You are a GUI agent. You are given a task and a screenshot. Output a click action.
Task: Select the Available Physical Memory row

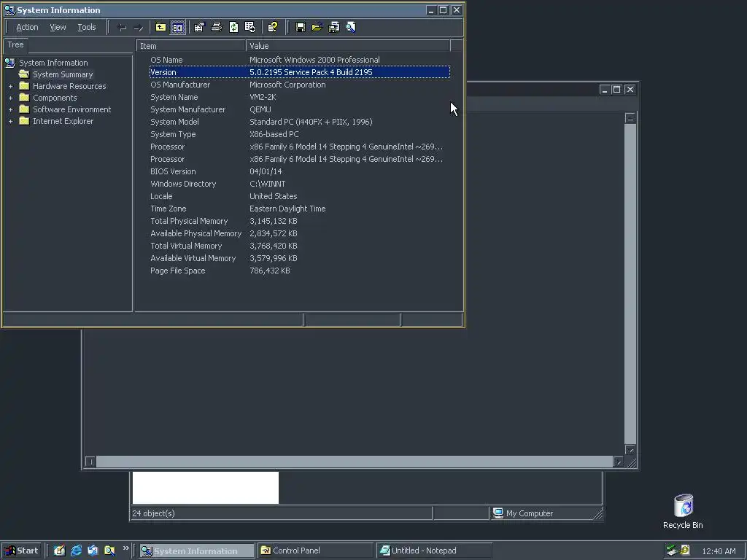[300, 233]
